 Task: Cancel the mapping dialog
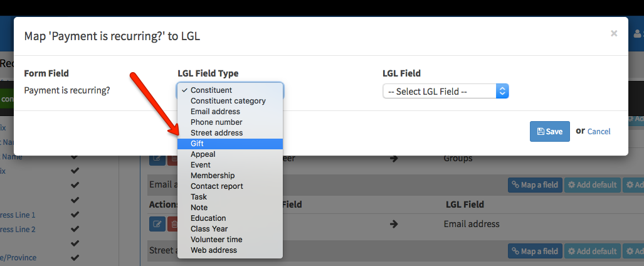(x=599, y=132)
